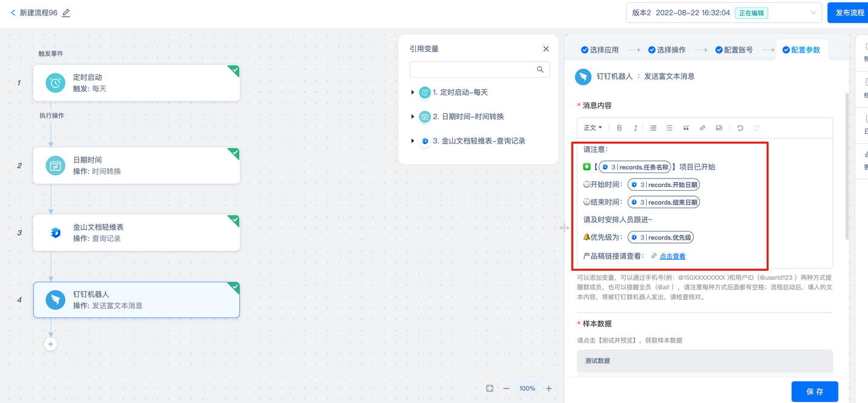Click the 正在编辑 status tag
This screenshot has width=868, height=403.
click(x=751, y=13)
